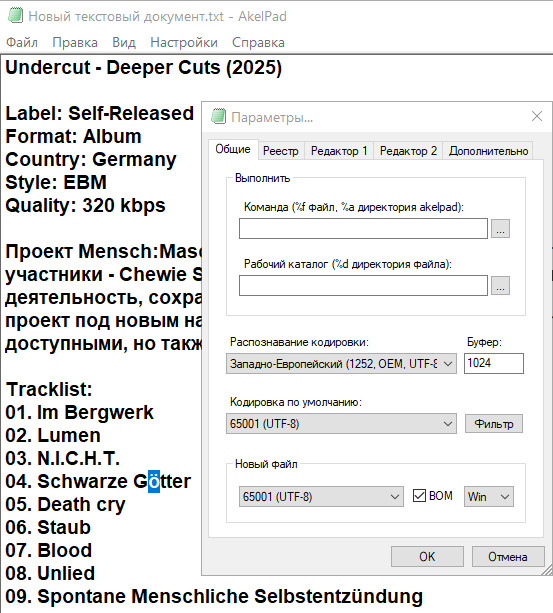Click the Параметры dialog notepad icon

pos(218,117)
